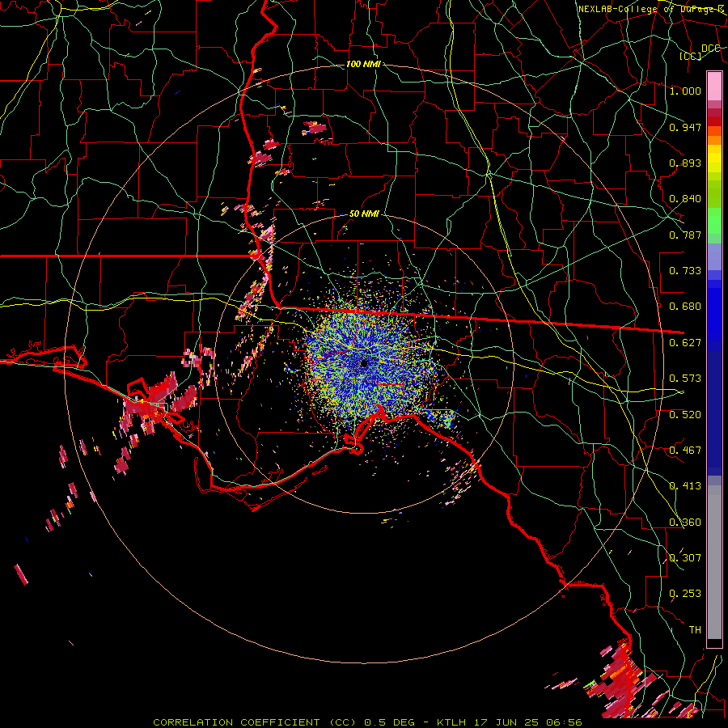Image resolution: width=728 pixels, height=728 pixels.
Task: Click the black radar site dot
Action: click(365, 363)
